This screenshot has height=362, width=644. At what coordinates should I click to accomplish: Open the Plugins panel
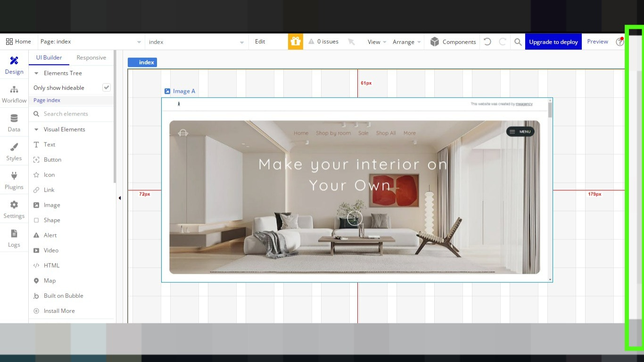point(14,180)
